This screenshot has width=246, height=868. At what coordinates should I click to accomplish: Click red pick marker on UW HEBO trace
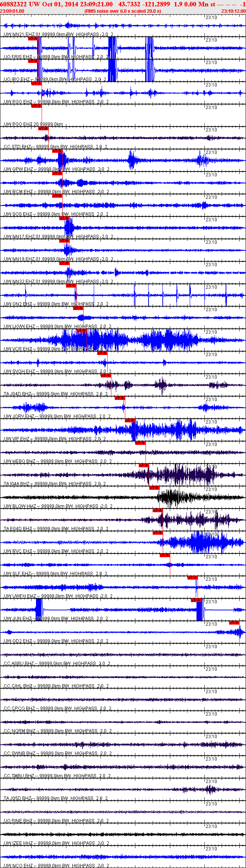pos(140,443)
